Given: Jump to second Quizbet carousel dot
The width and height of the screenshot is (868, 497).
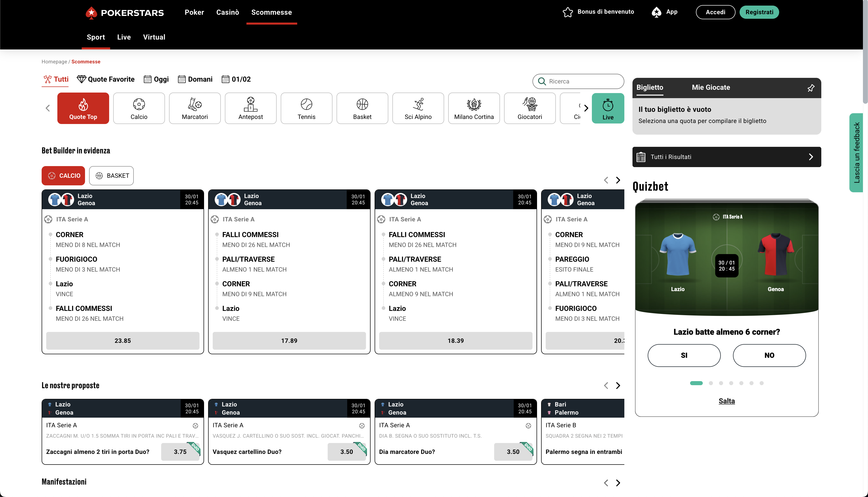Looking at the screenshot, I should [711, 383].
